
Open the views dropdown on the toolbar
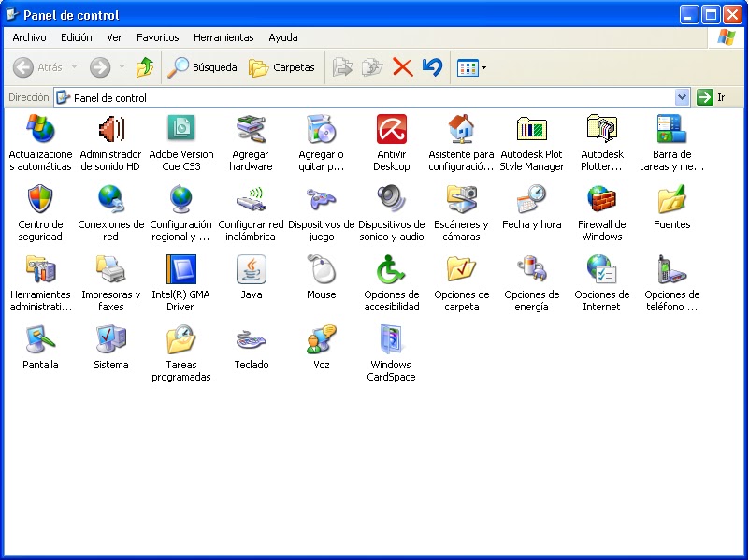coord(483,66)
